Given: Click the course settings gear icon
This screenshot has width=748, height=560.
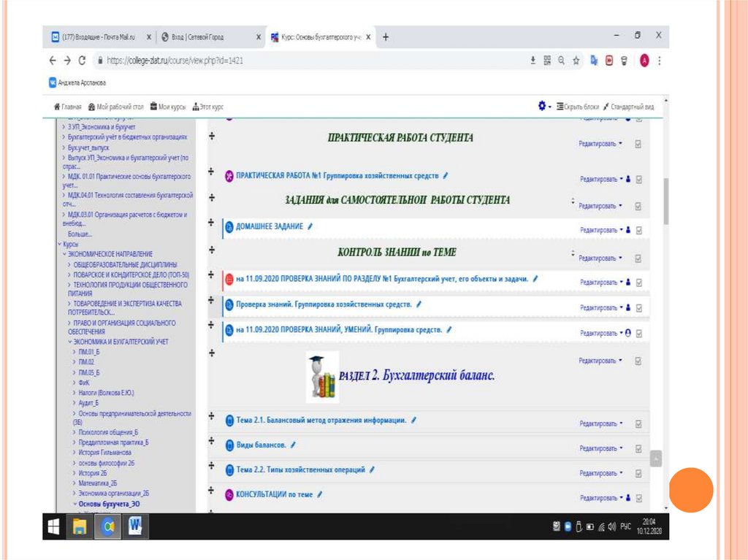Looking at the screenshot, I should [542, 106].
